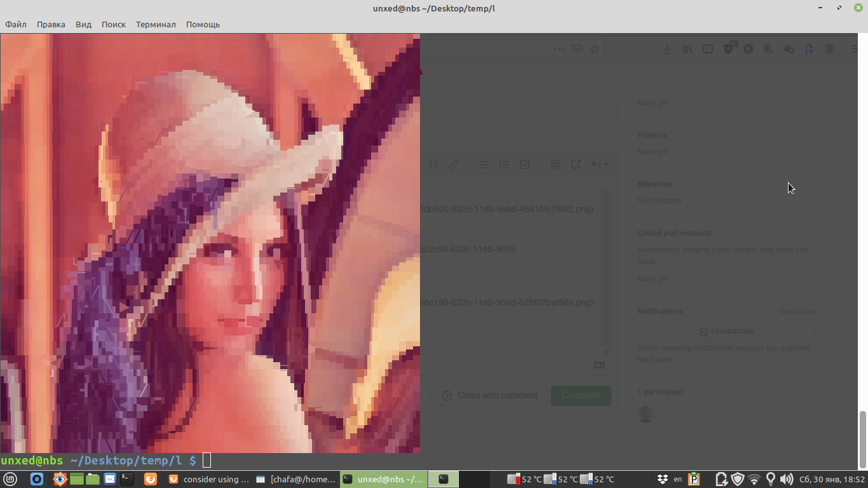Toggle the Firefox sidebar icon
This screenshot has width=868, height=488.
click(708, 49)
